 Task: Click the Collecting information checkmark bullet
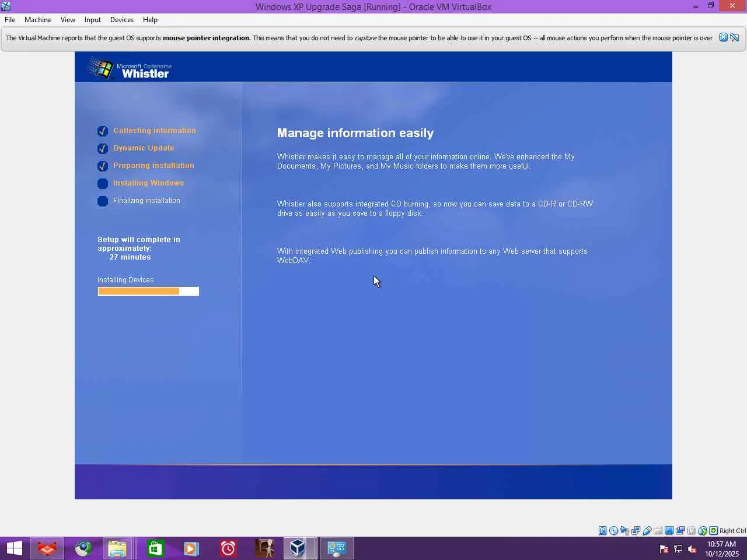point(103,131)
